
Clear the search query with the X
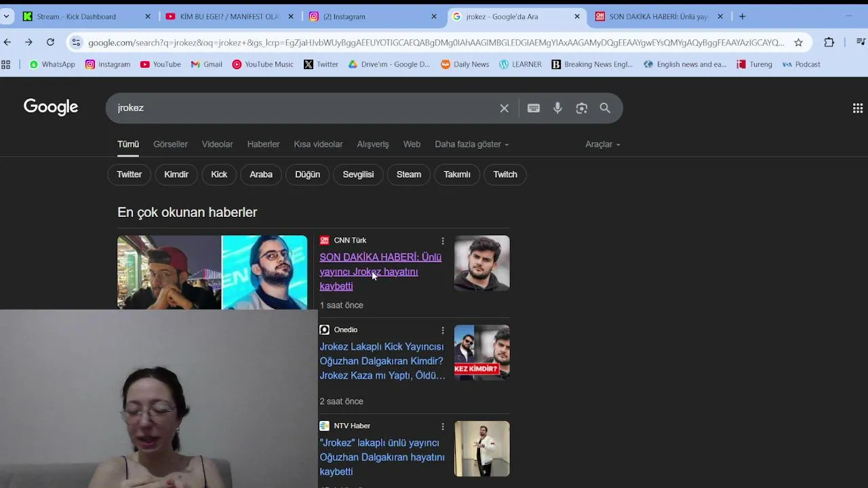504,108
